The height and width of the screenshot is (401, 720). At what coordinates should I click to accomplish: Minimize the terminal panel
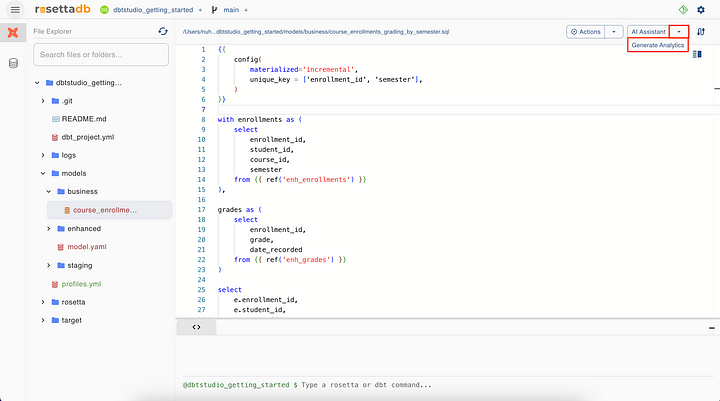712,328
